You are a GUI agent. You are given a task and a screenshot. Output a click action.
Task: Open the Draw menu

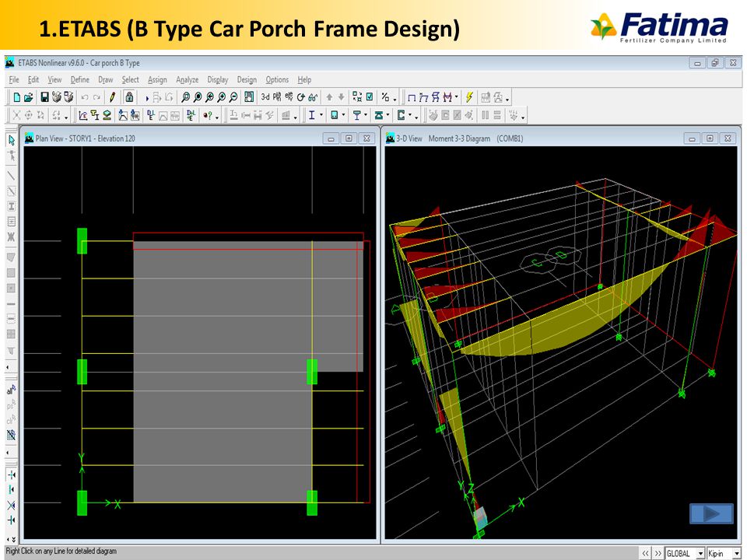click(106, 79)
